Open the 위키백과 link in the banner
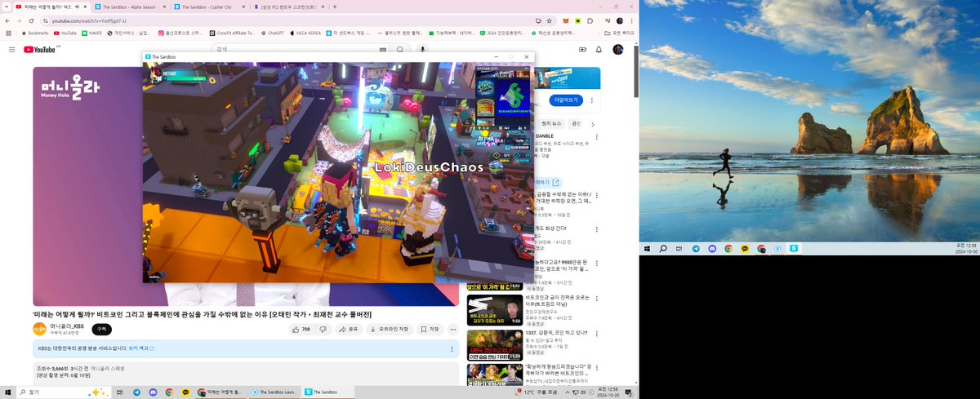980x399 pixels. pos(140,348)
